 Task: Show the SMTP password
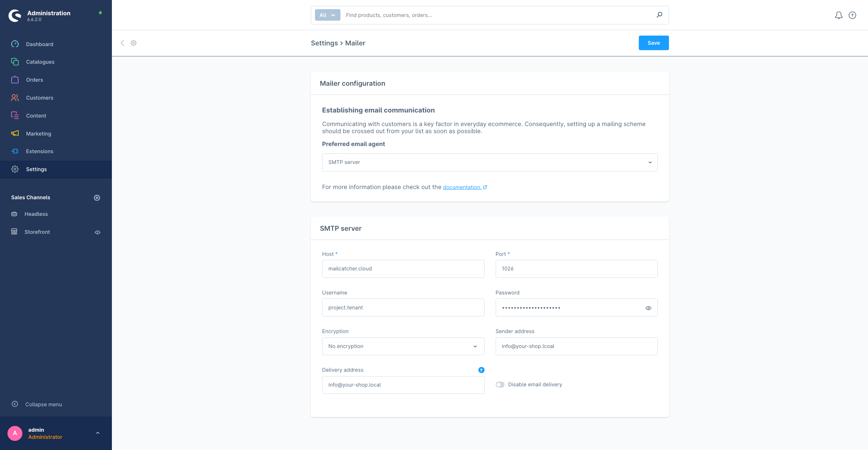pos(649,308)
